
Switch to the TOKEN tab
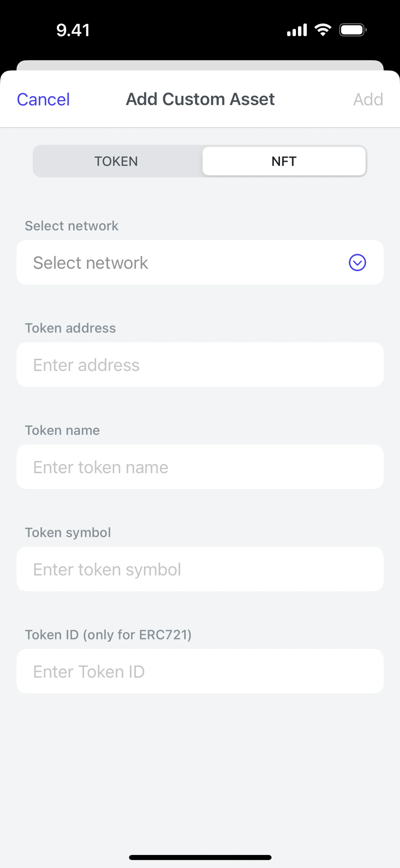(116, 161)
